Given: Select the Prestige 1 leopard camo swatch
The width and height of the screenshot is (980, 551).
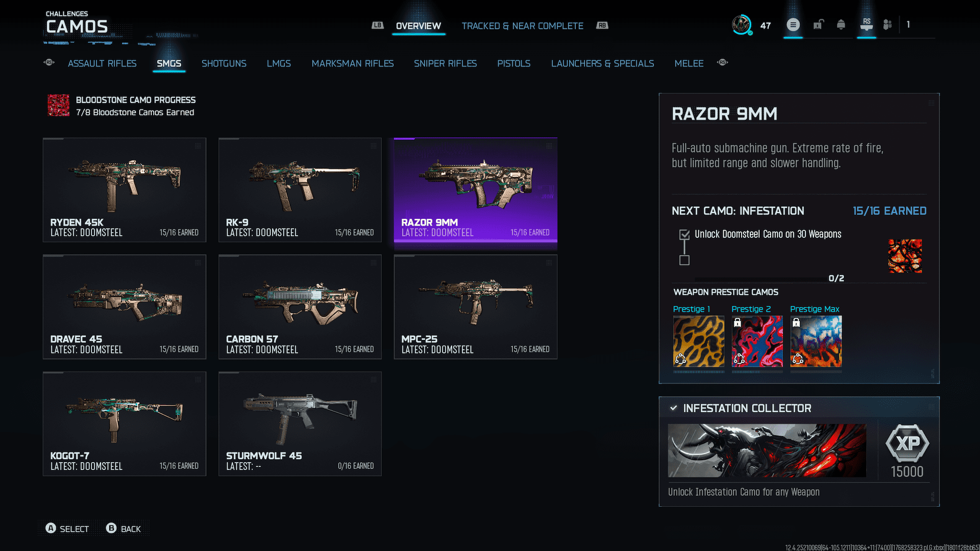Looking at the screenshot, I should [x=698, y=341].
